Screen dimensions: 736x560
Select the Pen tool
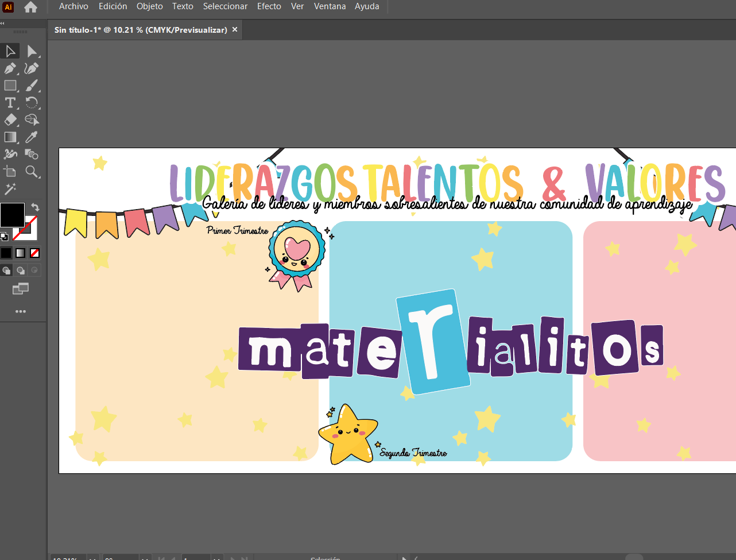coord(10,68)
